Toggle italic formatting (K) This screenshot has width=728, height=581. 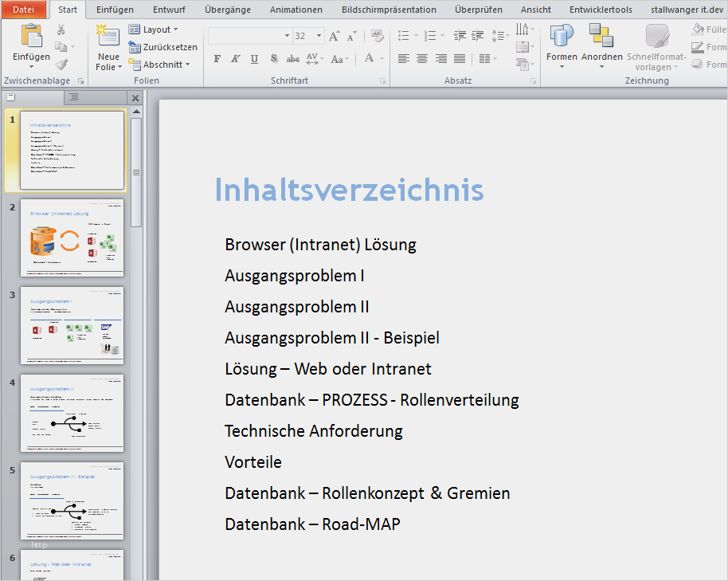(x=236, y=59)
